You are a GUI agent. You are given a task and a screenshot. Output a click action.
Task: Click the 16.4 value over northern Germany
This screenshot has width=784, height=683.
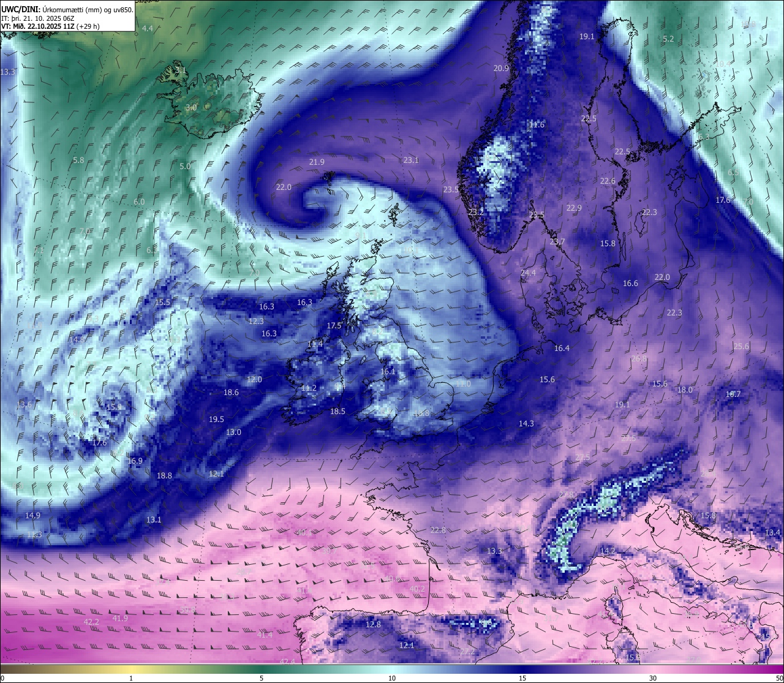pos(562,349)
